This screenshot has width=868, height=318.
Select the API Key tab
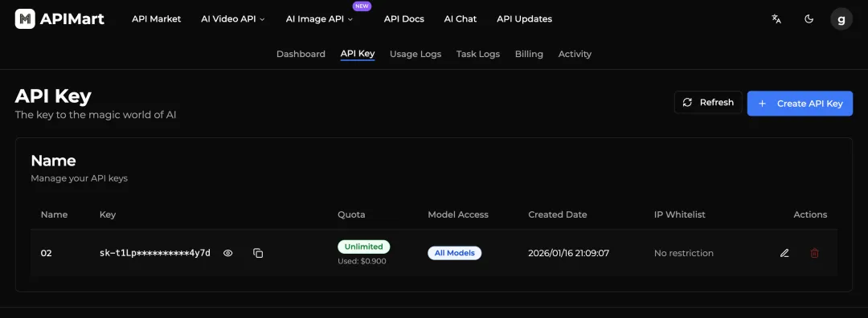358,54
